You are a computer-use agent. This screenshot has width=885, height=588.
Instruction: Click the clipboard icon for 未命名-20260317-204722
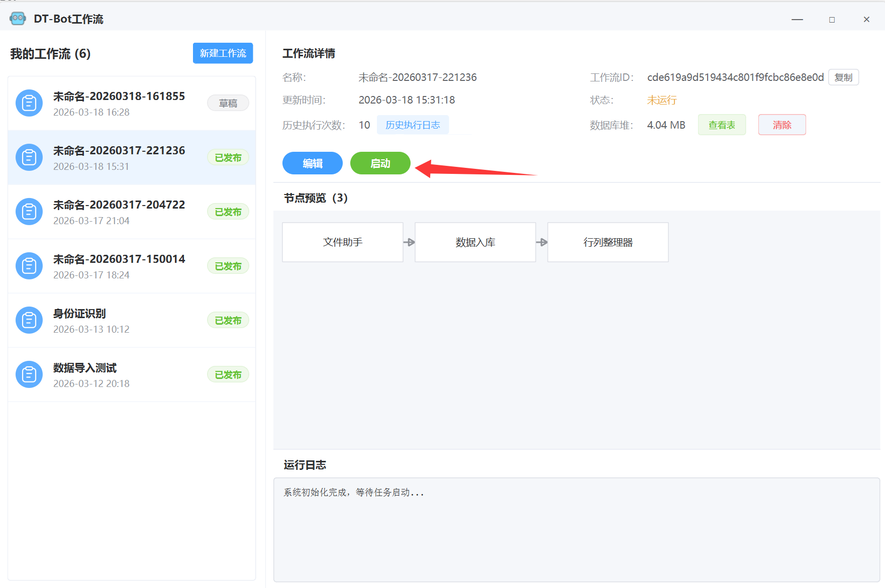(29, 212)
